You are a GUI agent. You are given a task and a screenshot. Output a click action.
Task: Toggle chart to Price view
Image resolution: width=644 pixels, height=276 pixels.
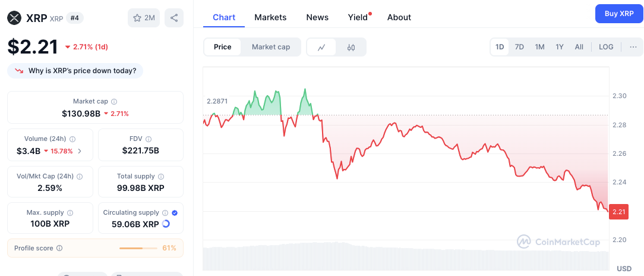223,47
